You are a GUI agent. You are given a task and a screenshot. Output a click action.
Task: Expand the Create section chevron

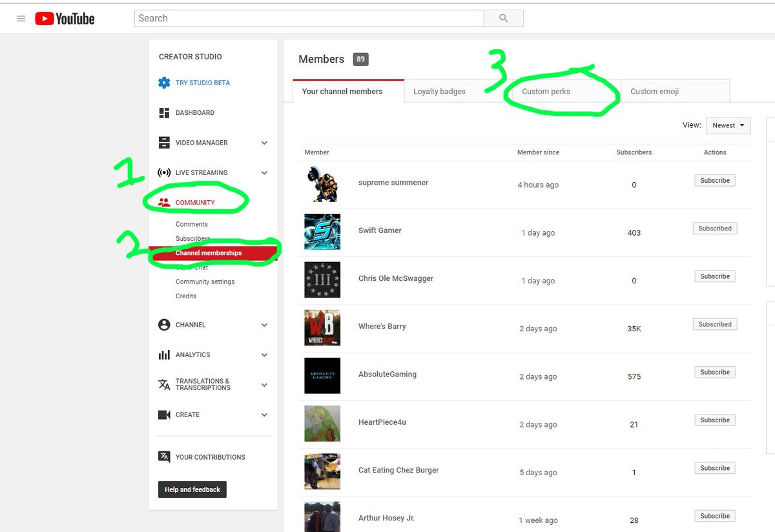(x=264, y=415)
